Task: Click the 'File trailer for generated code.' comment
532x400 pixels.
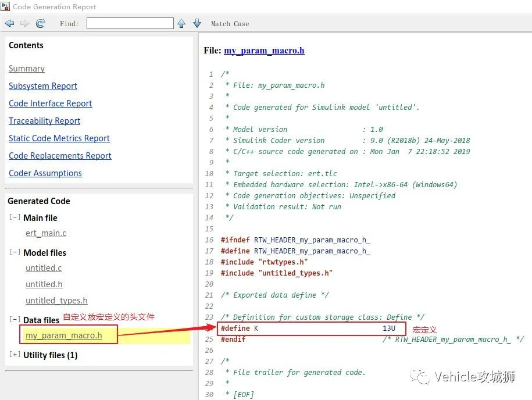Action: [x=295, y=373]
